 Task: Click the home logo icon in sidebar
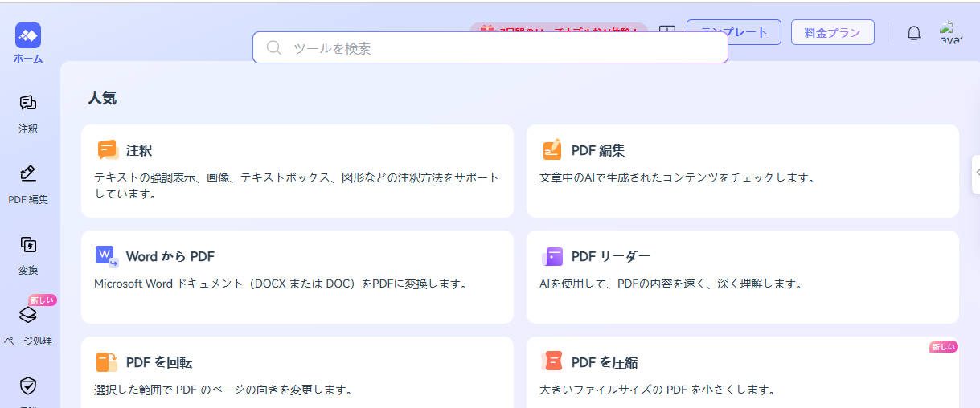click(28, 35)
